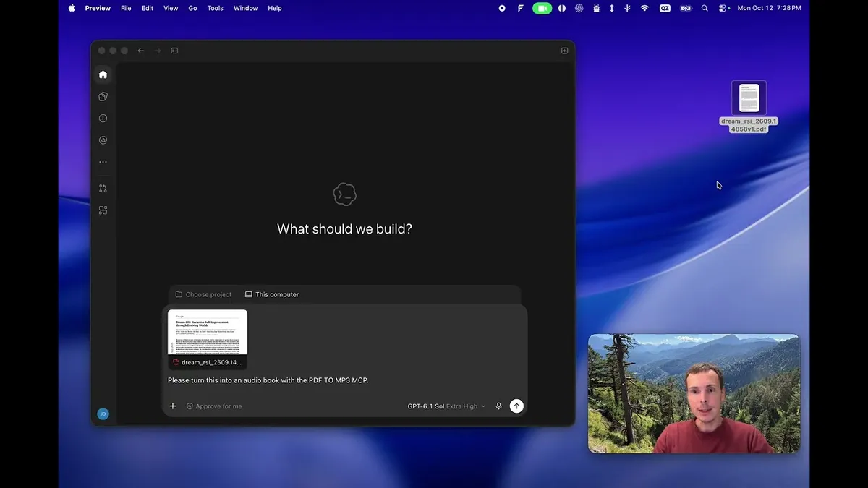Start voice dictation with the microphone icon
This screenshot has width=868, height=488.
tap(498, 406)
